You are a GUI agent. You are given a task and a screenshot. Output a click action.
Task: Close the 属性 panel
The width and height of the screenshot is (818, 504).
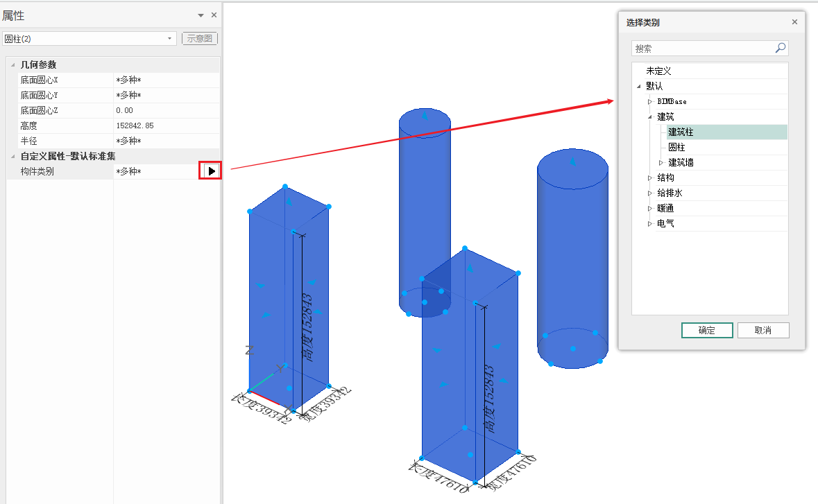pyautogui.click(x=214, y=15)
